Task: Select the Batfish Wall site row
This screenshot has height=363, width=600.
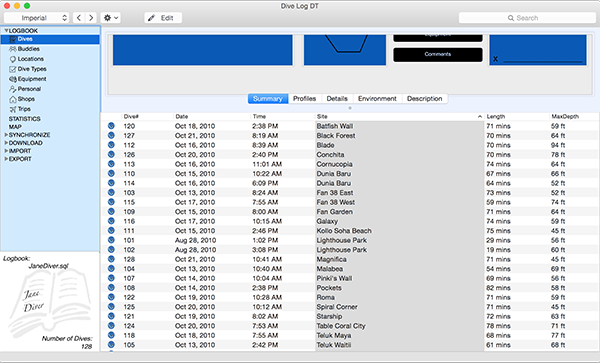Action: (x=350, y=126)
